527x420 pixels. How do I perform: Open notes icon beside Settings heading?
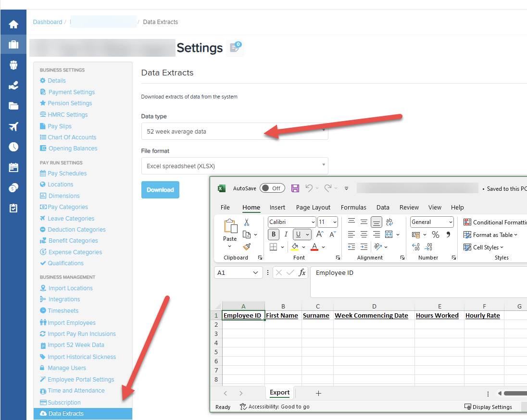tap(235, 48)
